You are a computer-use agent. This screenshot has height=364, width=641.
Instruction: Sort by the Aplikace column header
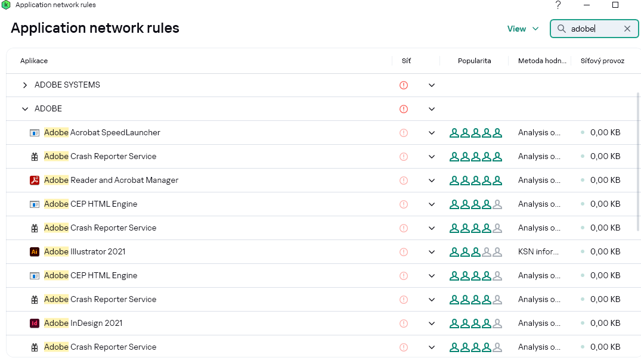click(x=34, y=61)
